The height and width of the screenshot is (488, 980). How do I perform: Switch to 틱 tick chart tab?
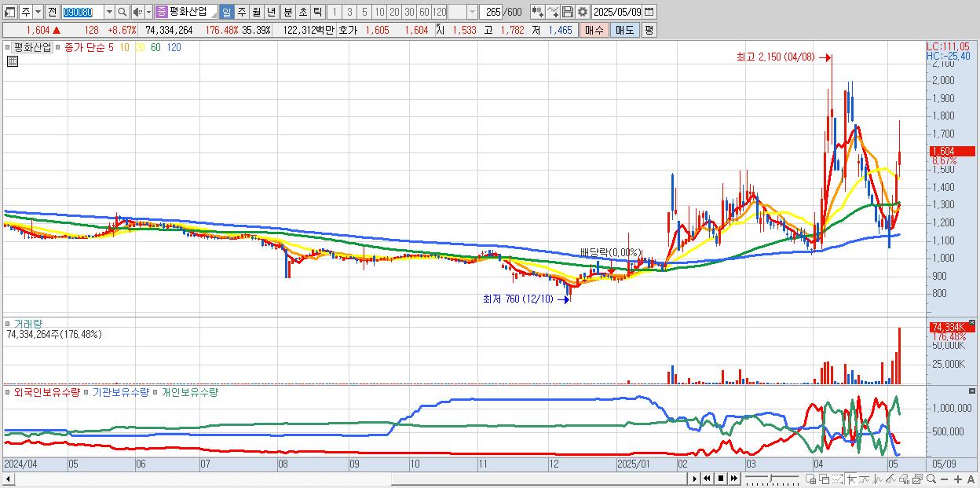click(x=317, y=12)
